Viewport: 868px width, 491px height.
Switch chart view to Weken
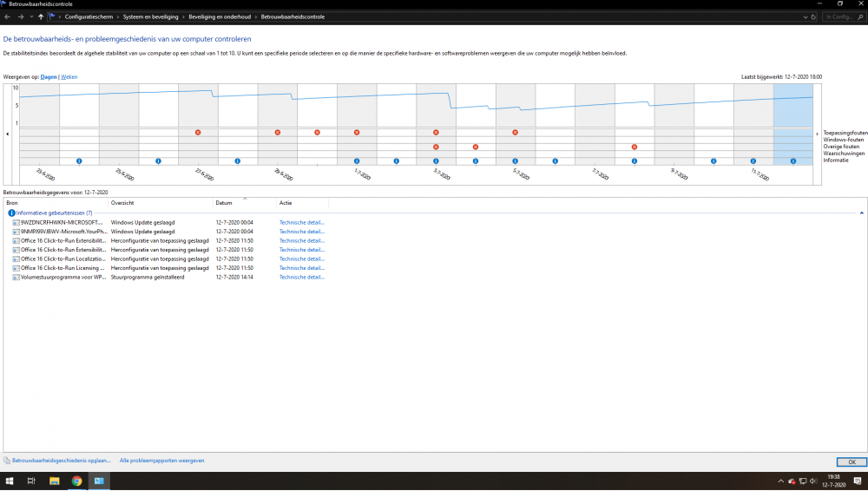pos(69,77)
